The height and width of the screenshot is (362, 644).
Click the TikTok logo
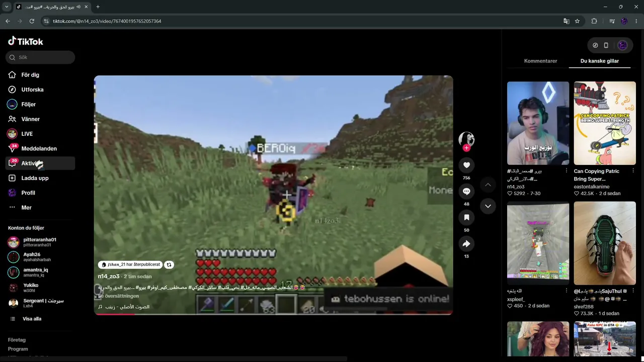(x=26, y=41)
